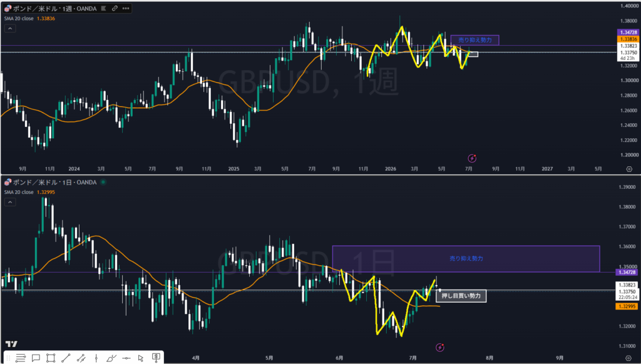Click the lightning event icon on daily chart
This screenshot has height=364, width=641.
pos(440,347)
